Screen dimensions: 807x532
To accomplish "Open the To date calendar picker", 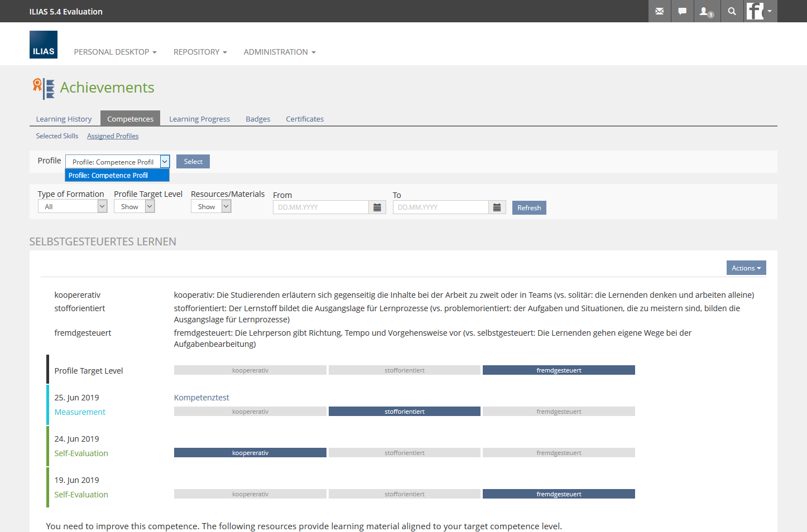I will coord(497,207).
